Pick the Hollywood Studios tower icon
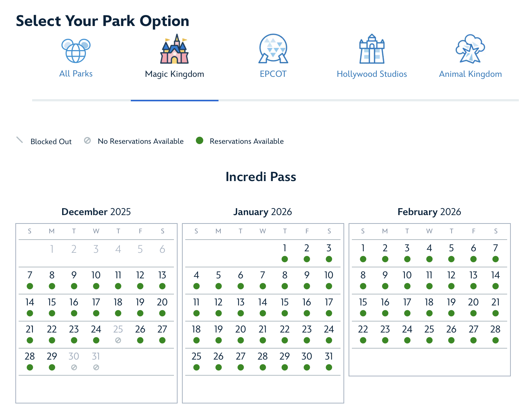 coord(372,49)
